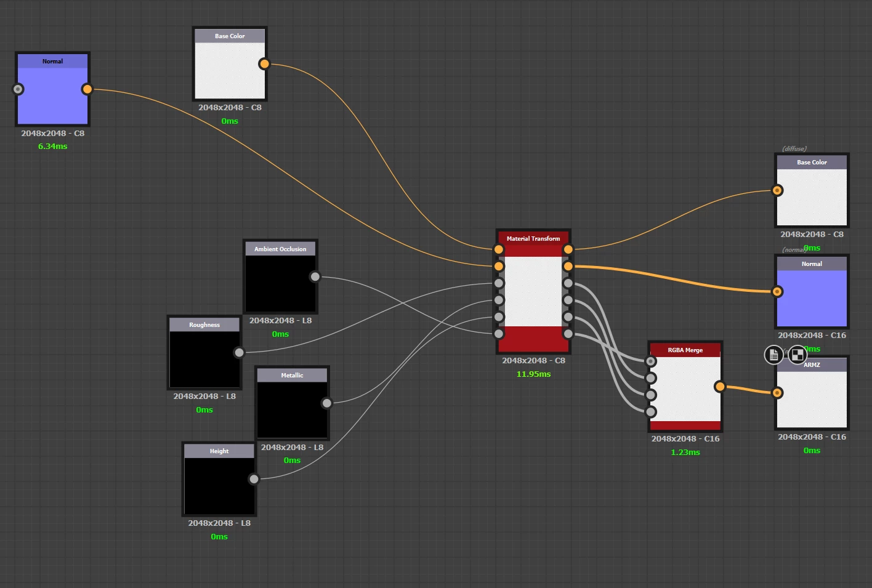The image size is (872, 588).
Task: Click the checkerboard 2D view badge icon
Action: pyautogui.click(x=797, y=355)
